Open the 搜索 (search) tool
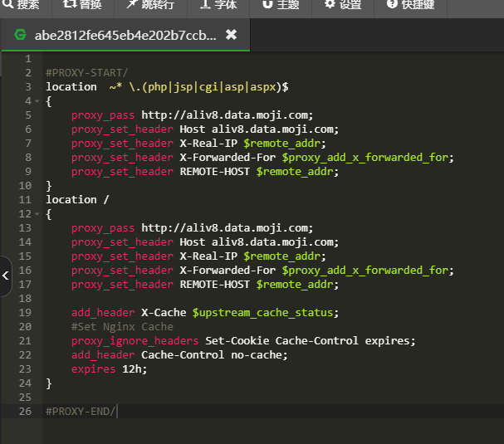Image resolution: width=504 pixels, height=444 pixels. coord(20,5)
